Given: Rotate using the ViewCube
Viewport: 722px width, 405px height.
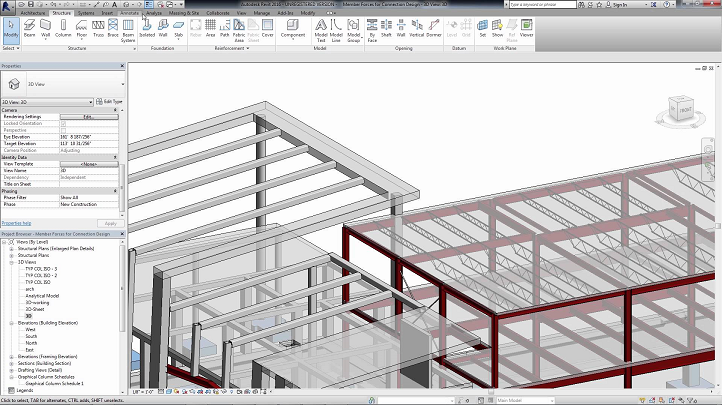Looking at the screenshot, I should (681, 109).
